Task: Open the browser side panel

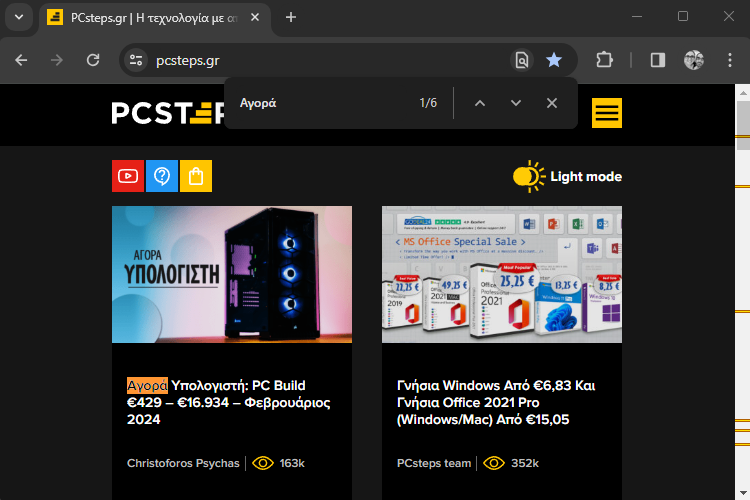Action: click(x=658, y=60)
